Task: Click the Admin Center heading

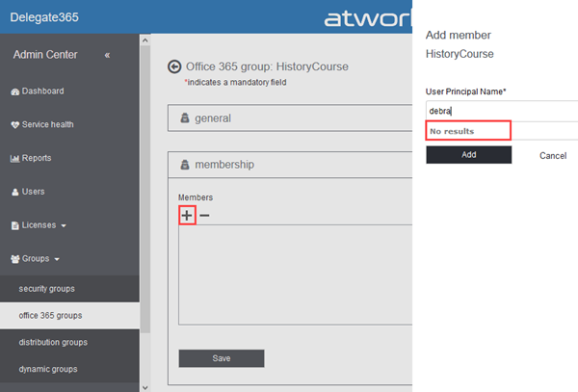Action: [x=45, y=55]
